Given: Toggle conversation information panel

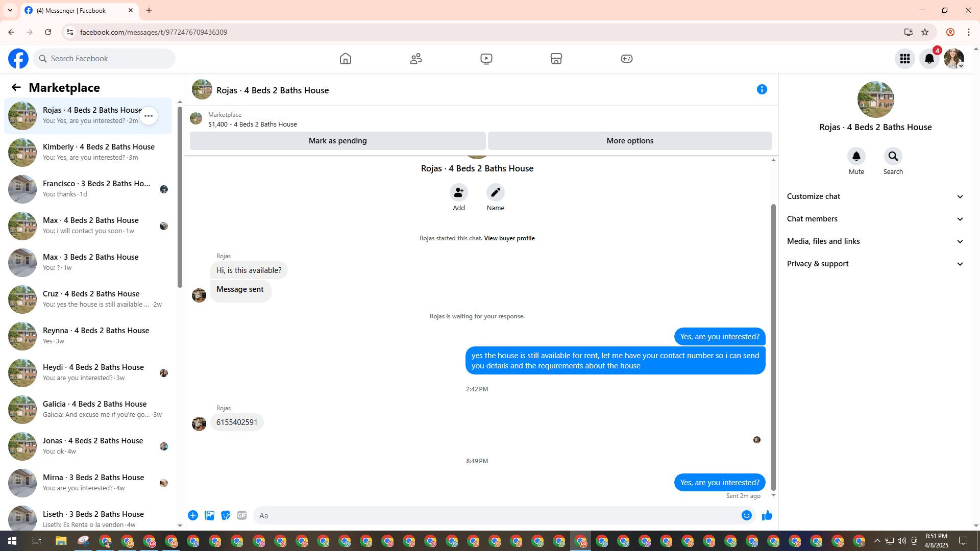Looking at the screenshot, I should point(762,90).
